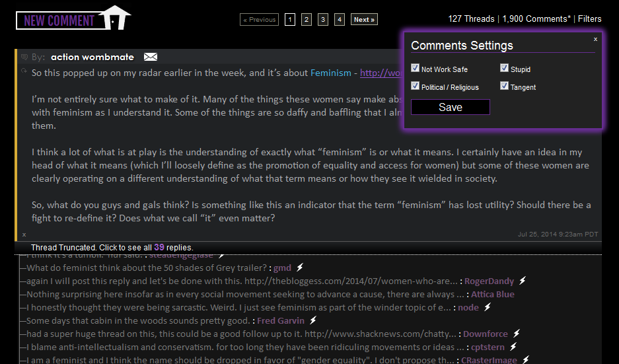Screen dimensions: 619x364
Task: Uncheck the Not Work Safe checkbox
Action: tap(415, 68)
